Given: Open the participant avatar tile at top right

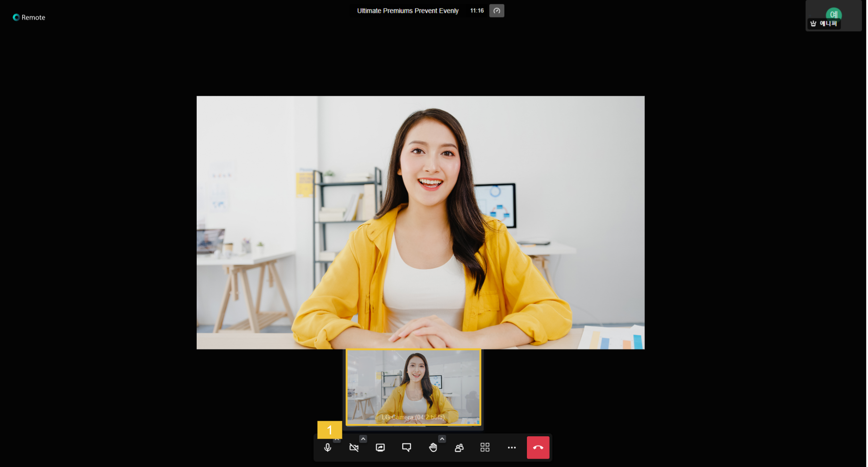Looking at the screenshot, I should coord(834,16).
